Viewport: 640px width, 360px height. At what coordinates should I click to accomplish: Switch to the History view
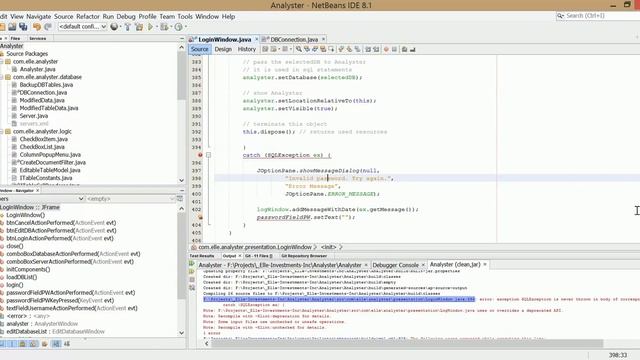pos(247,49)
